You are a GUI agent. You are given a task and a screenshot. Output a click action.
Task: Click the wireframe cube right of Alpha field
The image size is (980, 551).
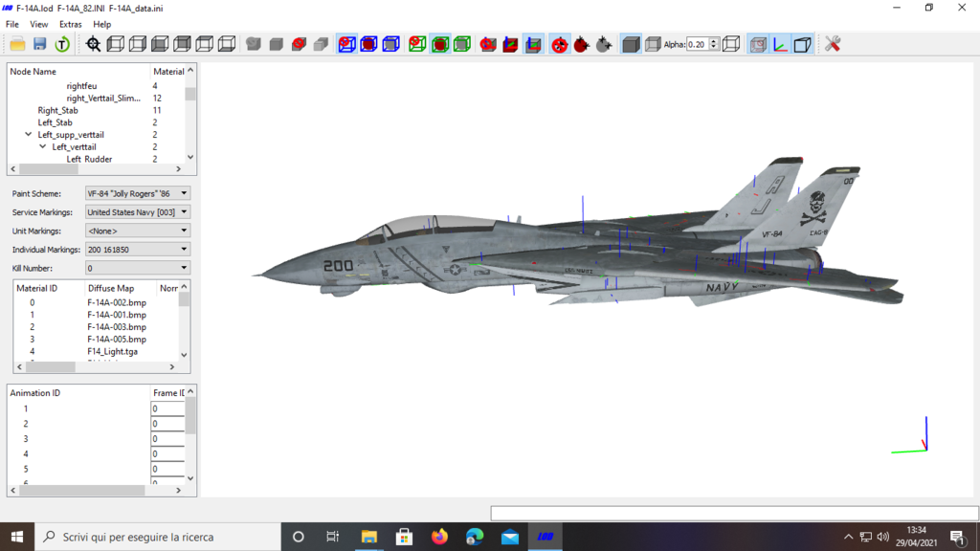tap(731, 44)
